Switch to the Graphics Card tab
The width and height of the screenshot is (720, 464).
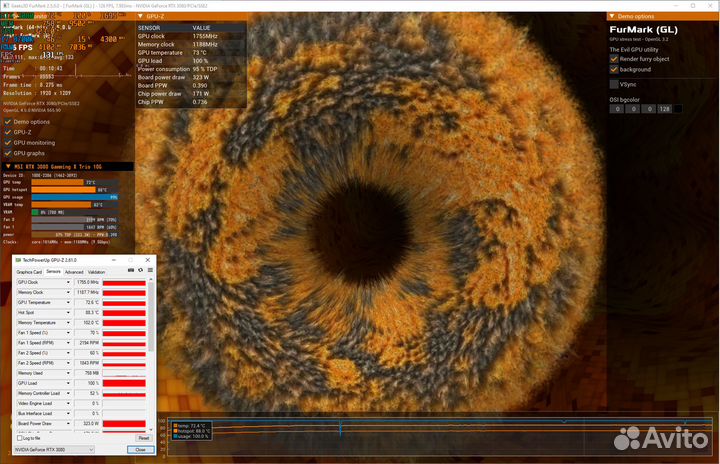point(29,272)
